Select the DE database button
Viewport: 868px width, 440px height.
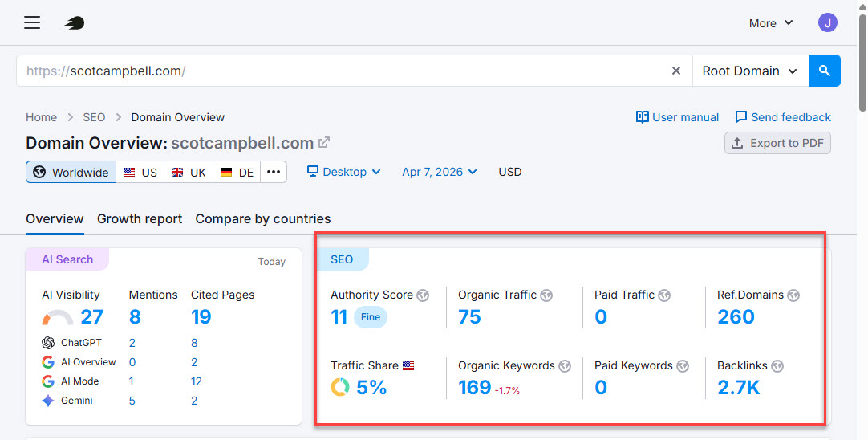(x=237, y=172)
